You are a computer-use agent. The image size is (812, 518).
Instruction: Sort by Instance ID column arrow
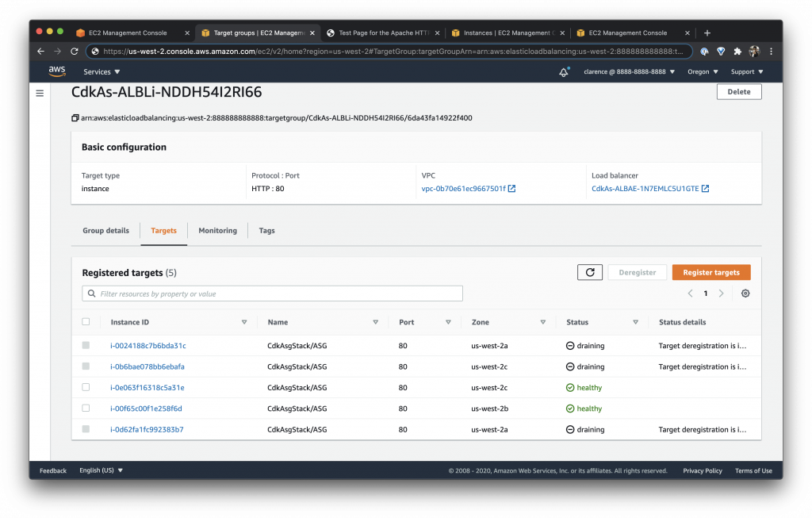[x=244, y=322]
